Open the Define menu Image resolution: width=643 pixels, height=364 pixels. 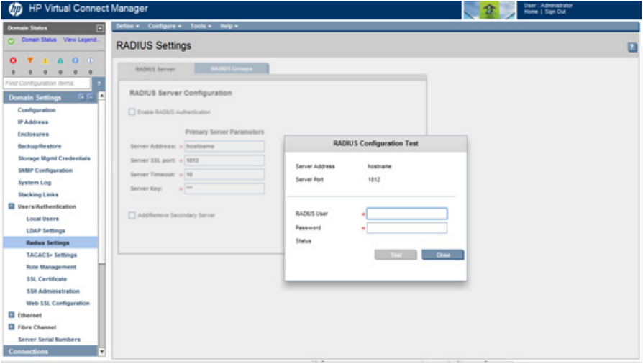pyautogui.click(x=127, y=27)
